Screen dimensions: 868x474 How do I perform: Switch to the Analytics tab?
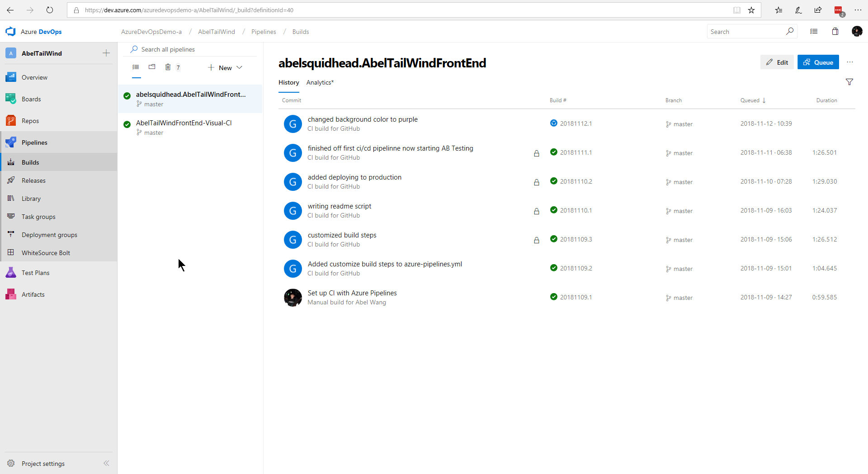pyautogui.click(x=320, y=82)
